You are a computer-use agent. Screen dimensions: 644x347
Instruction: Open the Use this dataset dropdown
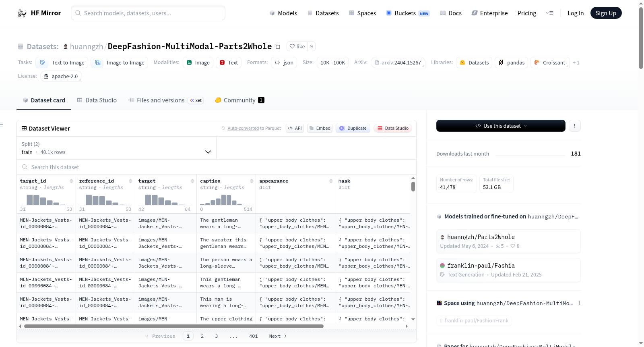(501, 126)
